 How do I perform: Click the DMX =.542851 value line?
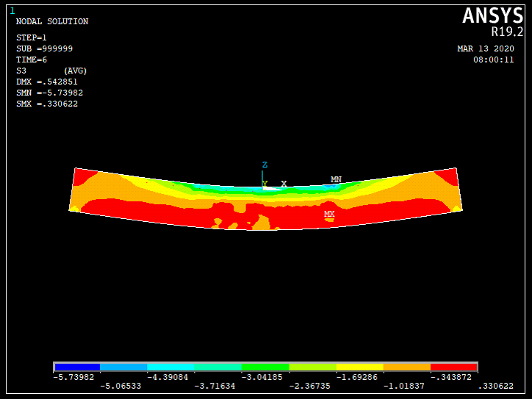[47, 82]
